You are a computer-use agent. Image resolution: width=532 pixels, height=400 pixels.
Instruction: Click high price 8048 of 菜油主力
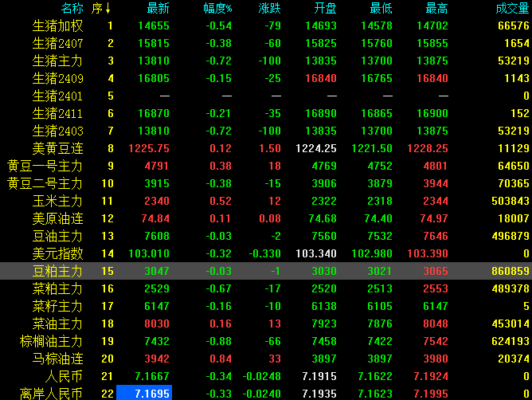tap(436, 324)
